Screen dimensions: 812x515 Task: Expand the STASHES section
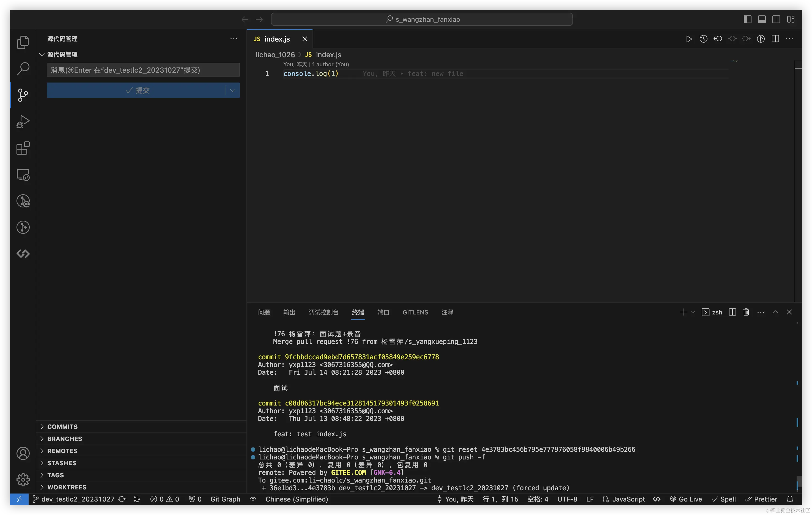(x=62, y=463)
